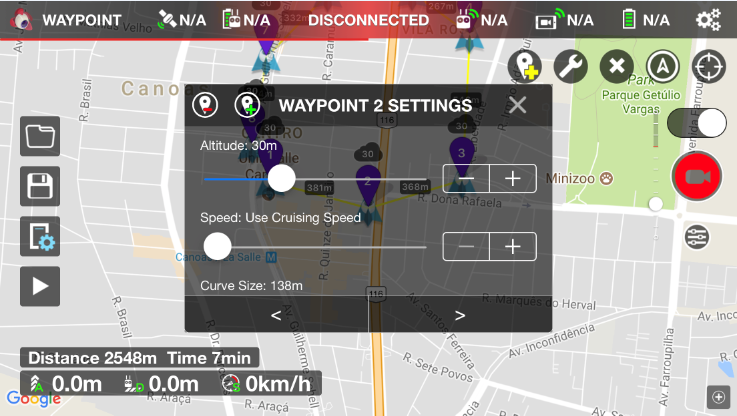Add a waypoint with yellow plus pin icon
This screenshot has width=737, height=416.
(525, 66)
